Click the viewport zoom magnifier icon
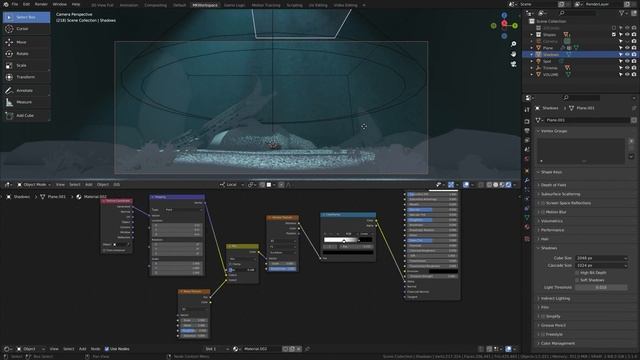640x360 pixels. (513, 44)
